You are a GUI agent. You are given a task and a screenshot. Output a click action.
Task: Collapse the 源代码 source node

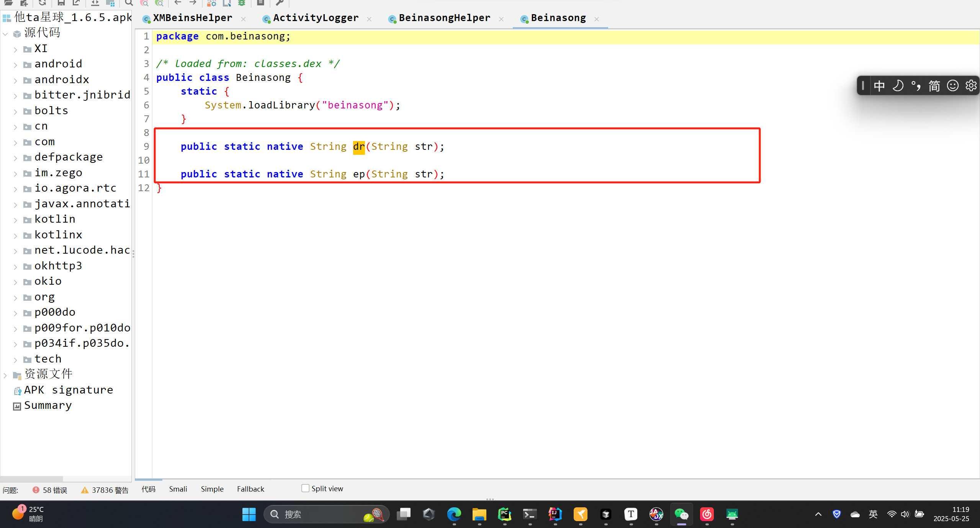coord(5,34)
